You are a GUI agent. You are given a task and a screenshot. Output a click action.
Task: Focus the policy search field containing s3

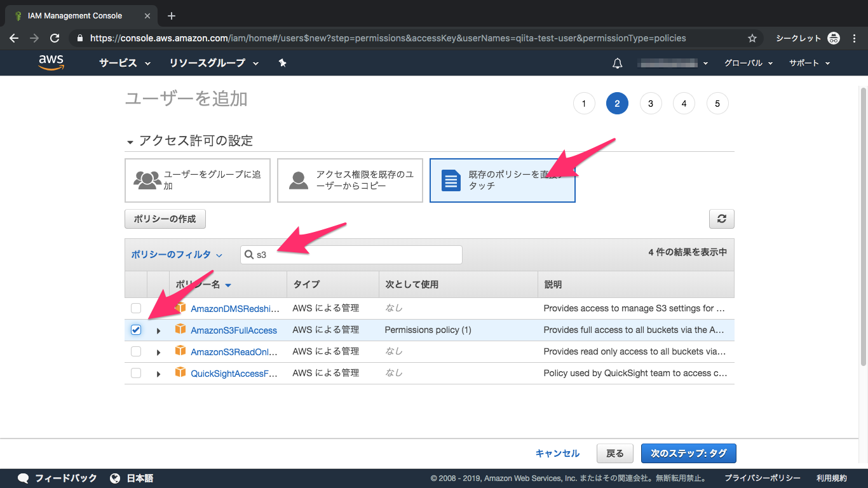tap(351, 255)
